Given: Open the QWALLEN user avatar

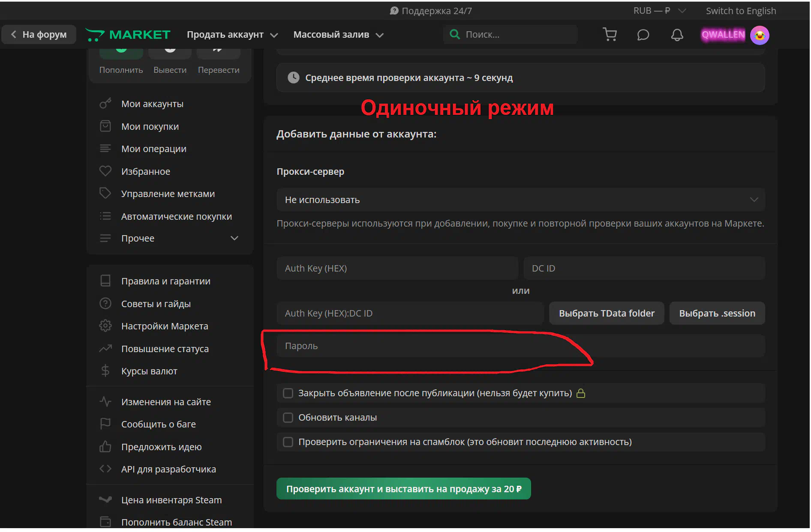Looking at the screenshot, I should click(760, 35).
